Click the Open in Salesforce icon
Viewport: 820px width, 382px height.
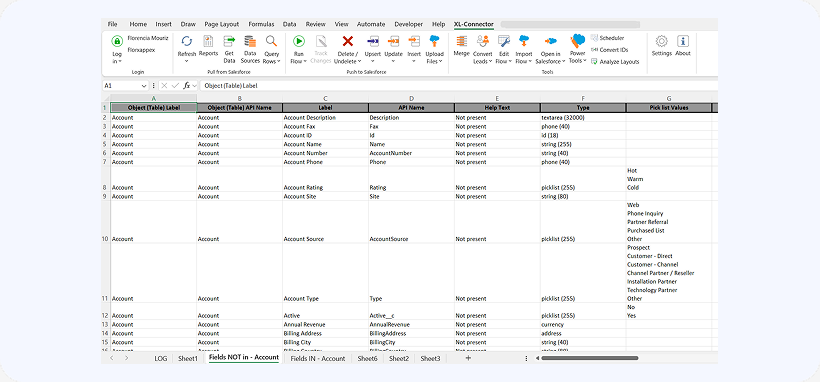[550, 41]
